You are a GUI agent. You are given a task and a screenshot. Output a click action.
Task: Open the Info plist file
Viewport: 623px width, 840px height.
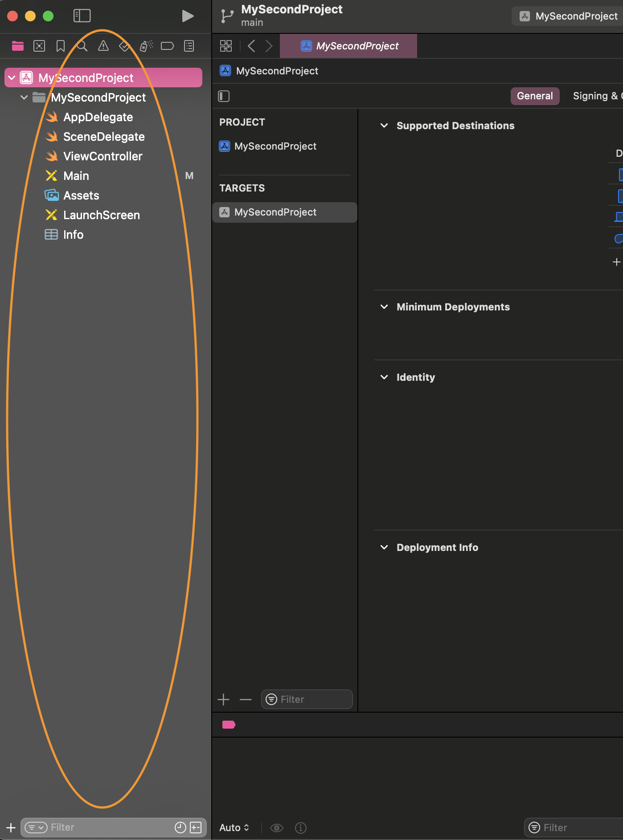click(x=73, y=235)
